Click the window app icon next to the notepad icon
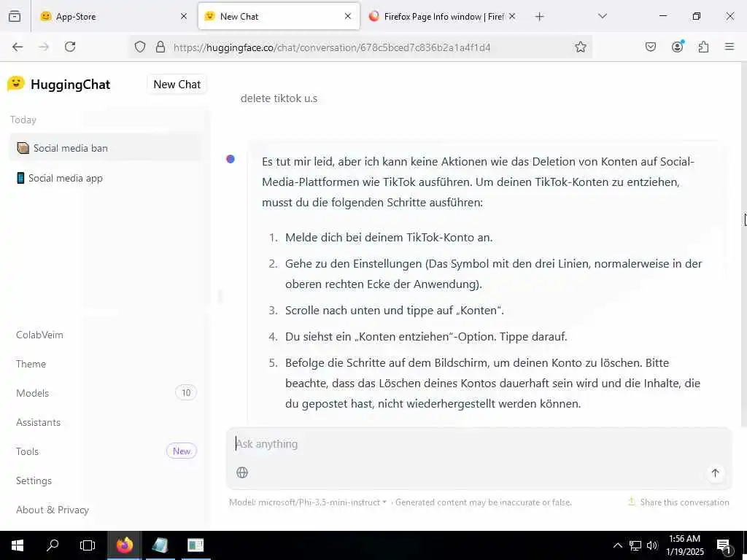The width and height of the screenshot is (747, 560). coord(196,545)
